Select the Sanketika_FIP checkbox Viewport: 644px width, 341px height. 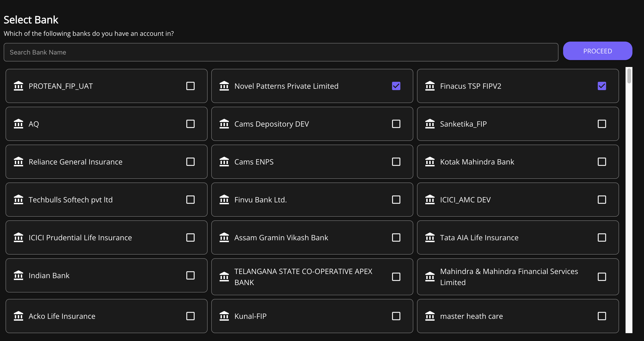602,124
